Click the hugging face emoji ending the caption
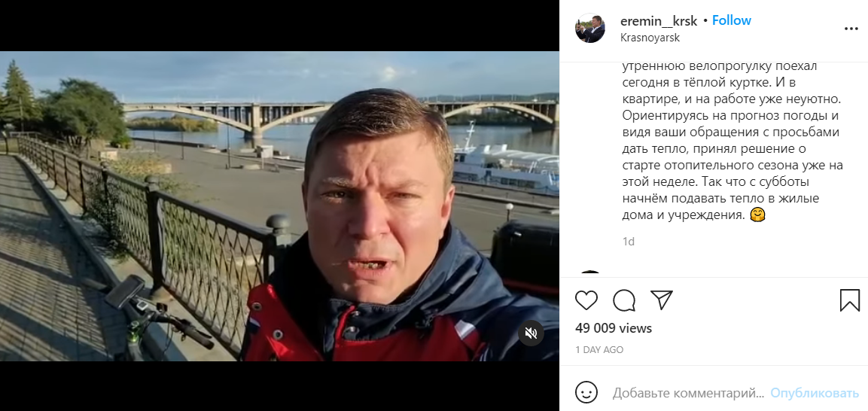The width and height of the screenshot is (868, 411). [757, 216]
